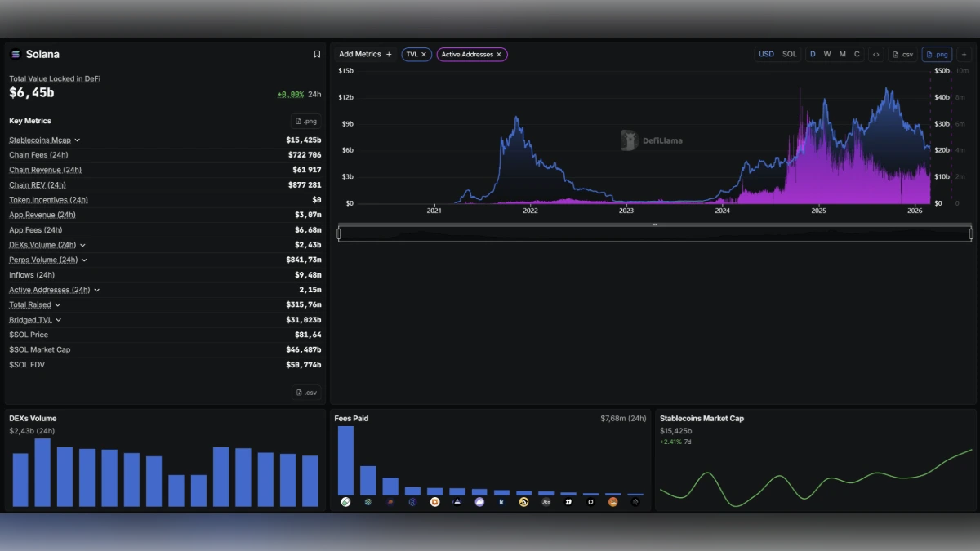Switch chart denomination back to USD
Viewport: 980px width, 551px height.
point(766,54)
